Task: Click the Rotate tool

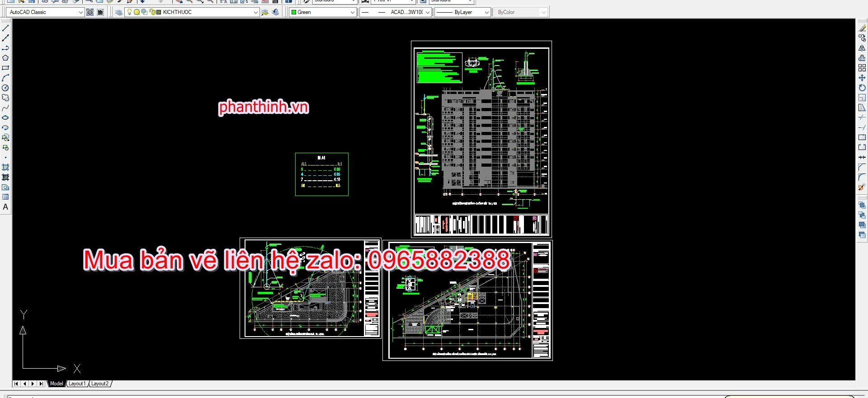Action: tap(862, 88)
